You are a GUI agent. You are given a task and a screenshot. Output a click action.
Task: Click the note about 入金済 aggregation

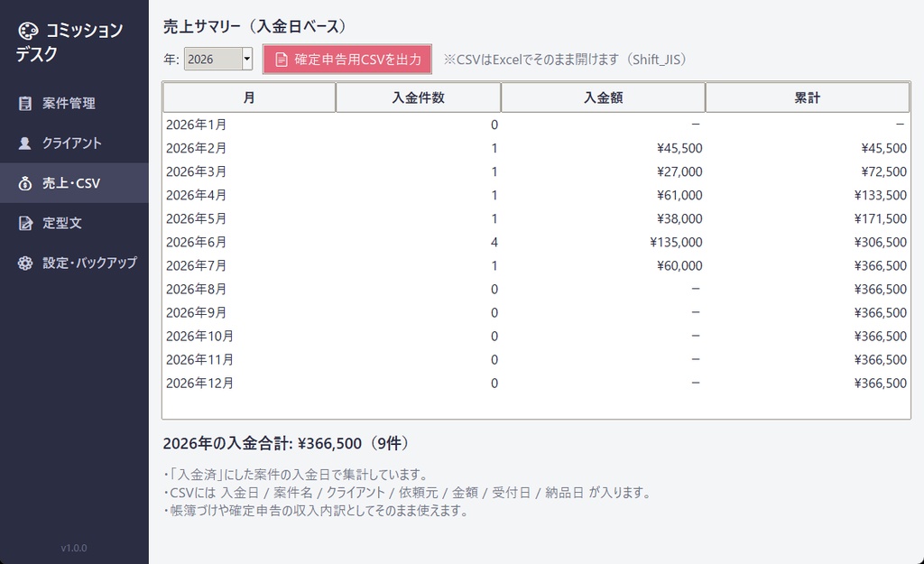[x=296, y=475]
